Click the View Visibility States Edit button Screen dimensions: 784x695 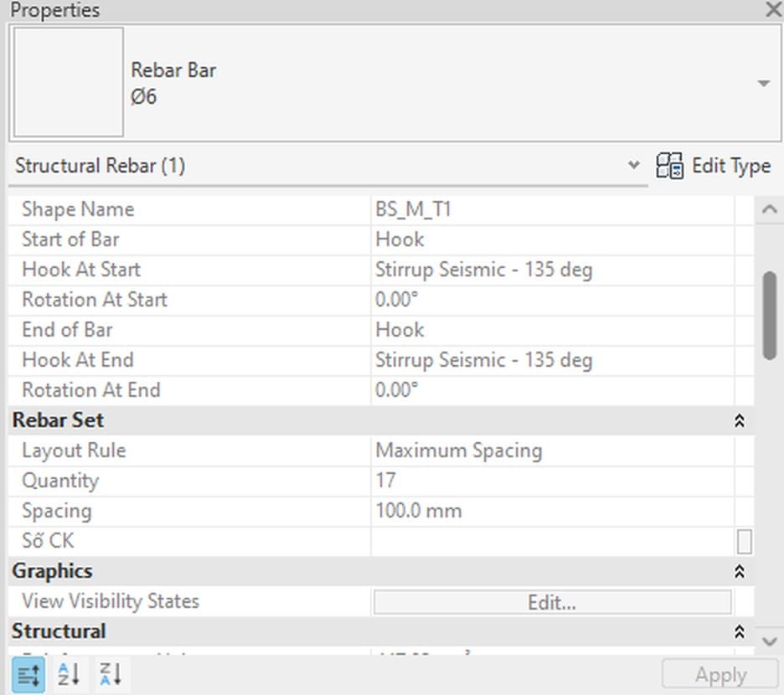[x=553, y=602]
